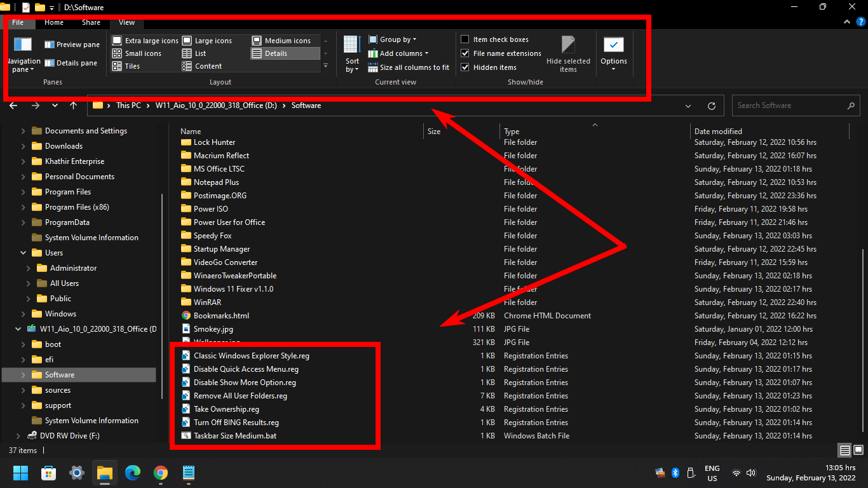Collapse the Users tree node
This screenshot has width=868, height=488.
pos(24,253)
